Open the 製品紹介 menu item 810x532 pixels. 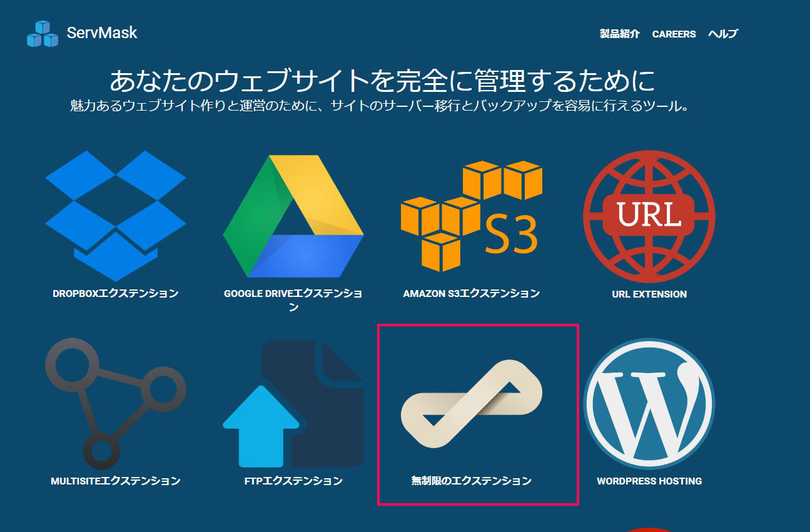click(620, 34)
